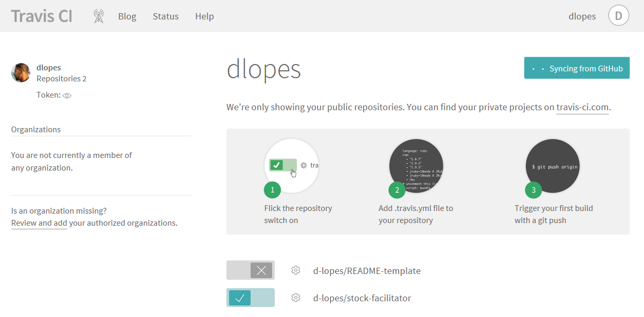The image size is (644, 317).
Task: Click the Add .travis.yml file caption
Action: [x=416, y=214]
